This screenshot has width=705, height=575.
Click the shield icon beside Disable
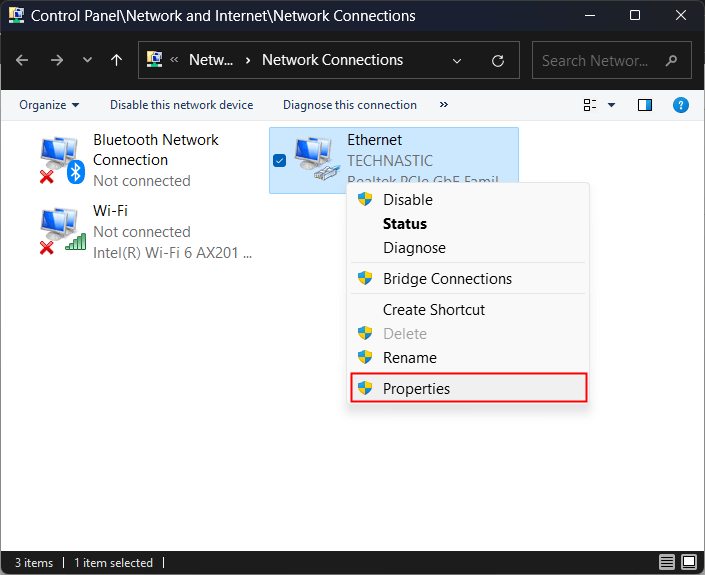click(365, 199)
